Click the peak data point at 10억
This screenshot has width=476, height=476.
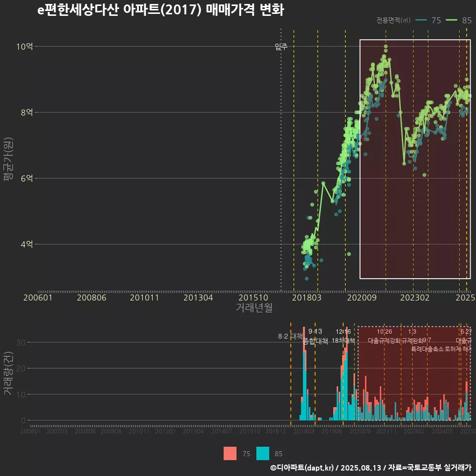pos(386,47)
